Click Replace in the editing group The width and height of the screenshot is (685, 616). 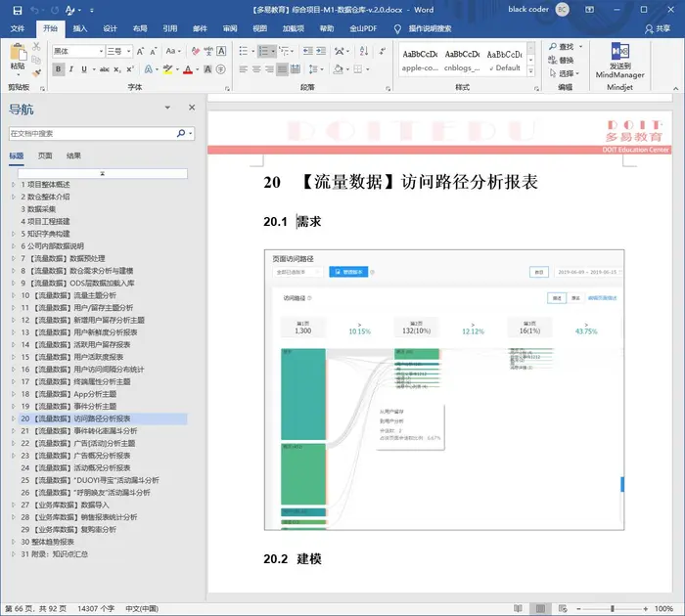(561, 60)
